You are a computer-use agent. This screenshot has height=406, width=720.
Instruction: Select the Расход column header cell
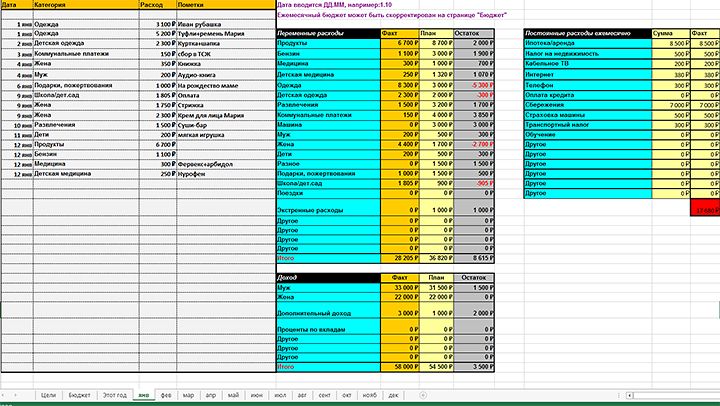[158, 5]
